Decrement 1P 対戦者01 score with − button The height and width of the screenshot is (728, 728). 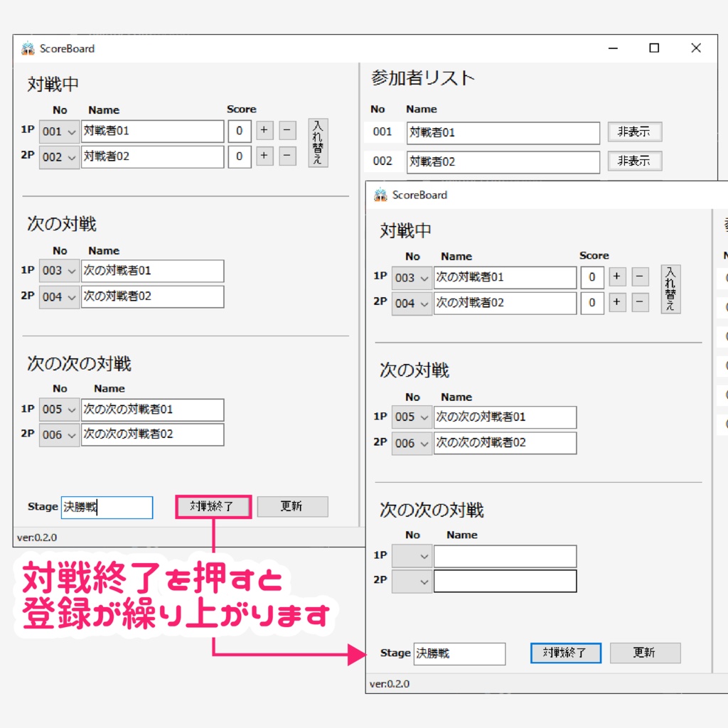click(287, 131)
